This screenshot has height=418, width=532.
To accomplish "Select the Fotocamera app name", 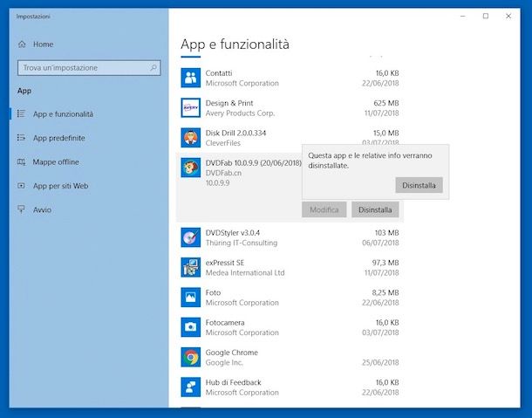I will coord(225,322).
